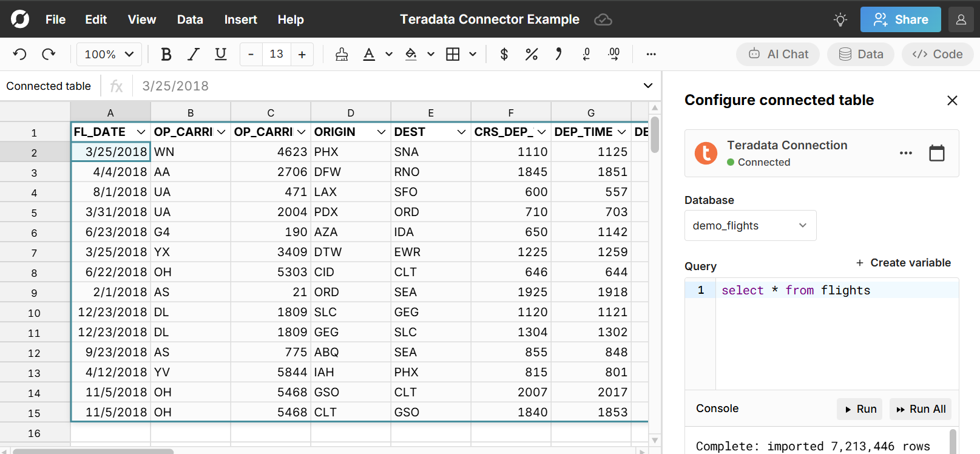The image size is (980, 454).
Task: Open the zoom 100% dropdown
Action: coord(109,54)
